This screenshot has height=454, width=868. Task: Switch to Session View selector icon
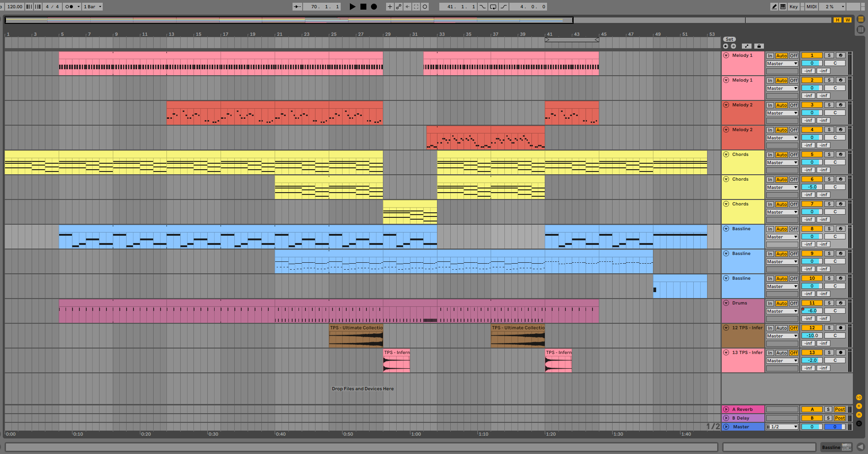coord(861,29)
